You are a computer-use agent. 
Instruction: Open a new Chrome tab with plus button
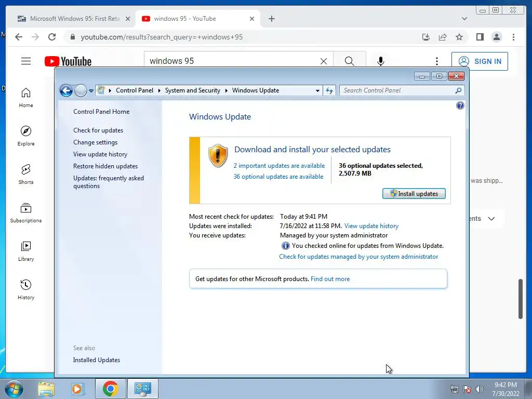(271, 19)
